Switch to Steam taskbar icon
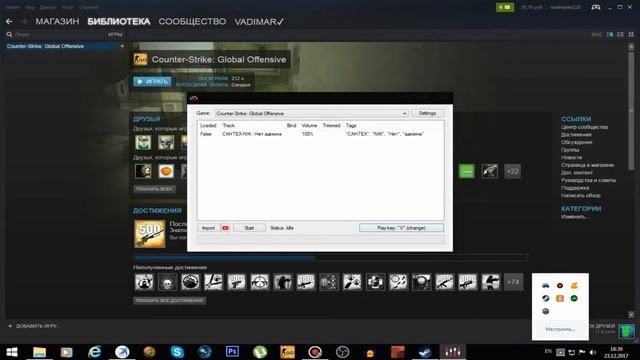The width and height of the screenshot is (640, 360). point(425,352)
